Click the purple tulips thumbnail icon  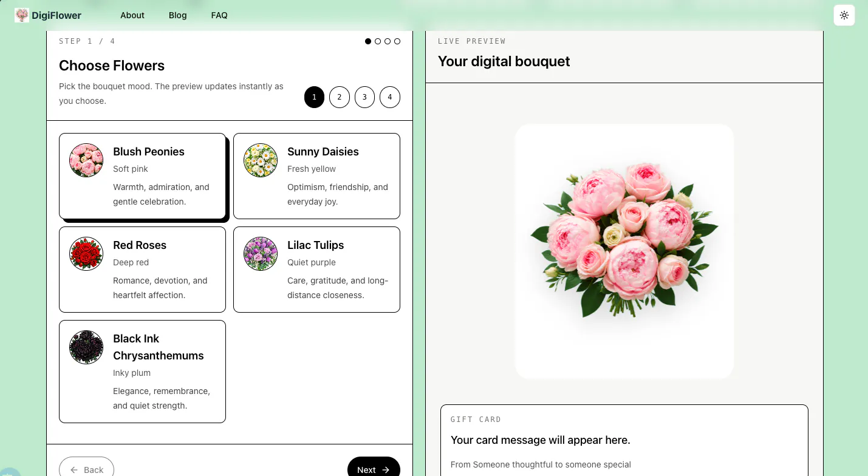coord(261,254)
